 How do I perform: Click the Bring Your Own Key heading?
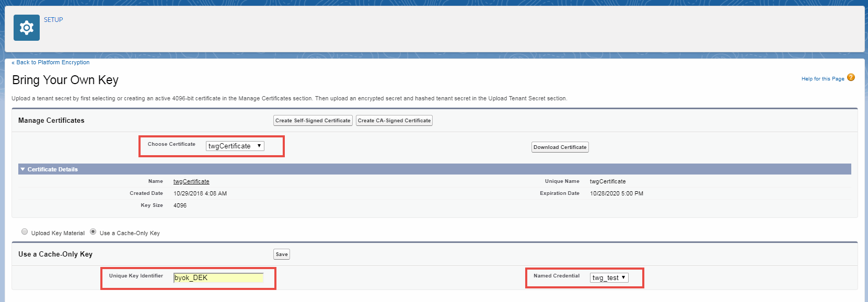[x=65, y=80]
